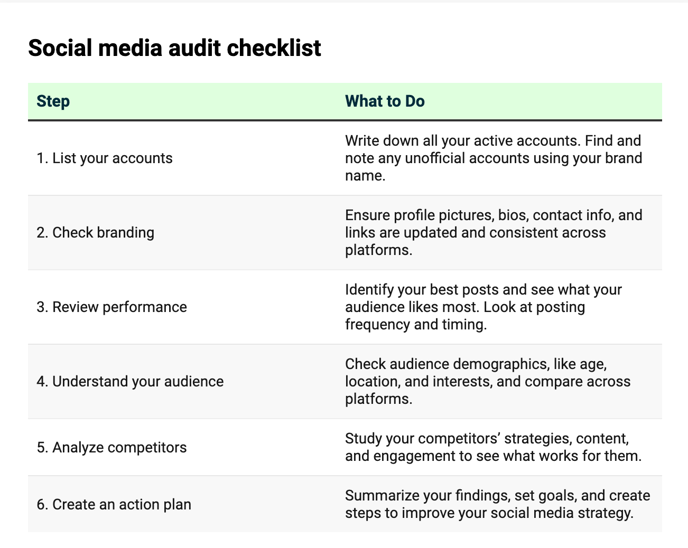Click the '4. Understand your audience' cell
Image resolution: width=688 pixels, height=548 pixels.
(130, 381)
